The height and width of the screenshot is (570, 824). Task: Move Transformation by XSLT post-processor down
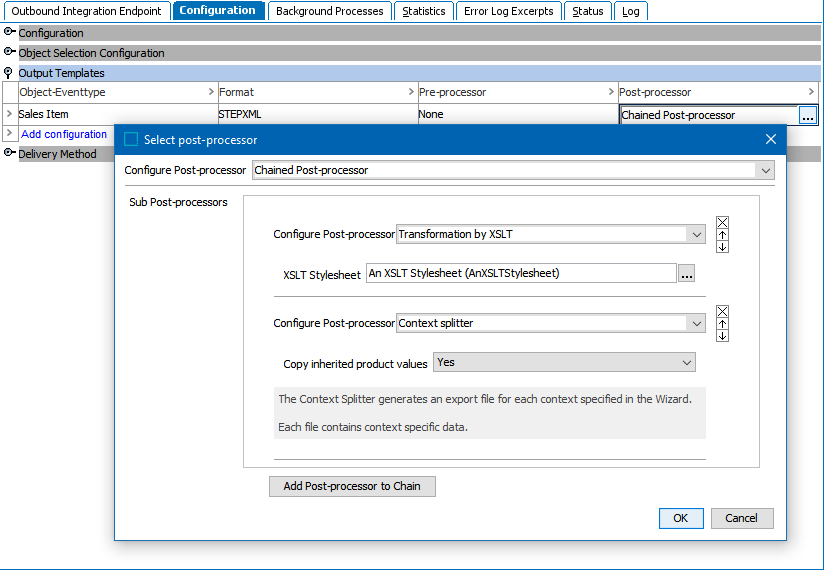coord(723,247)
